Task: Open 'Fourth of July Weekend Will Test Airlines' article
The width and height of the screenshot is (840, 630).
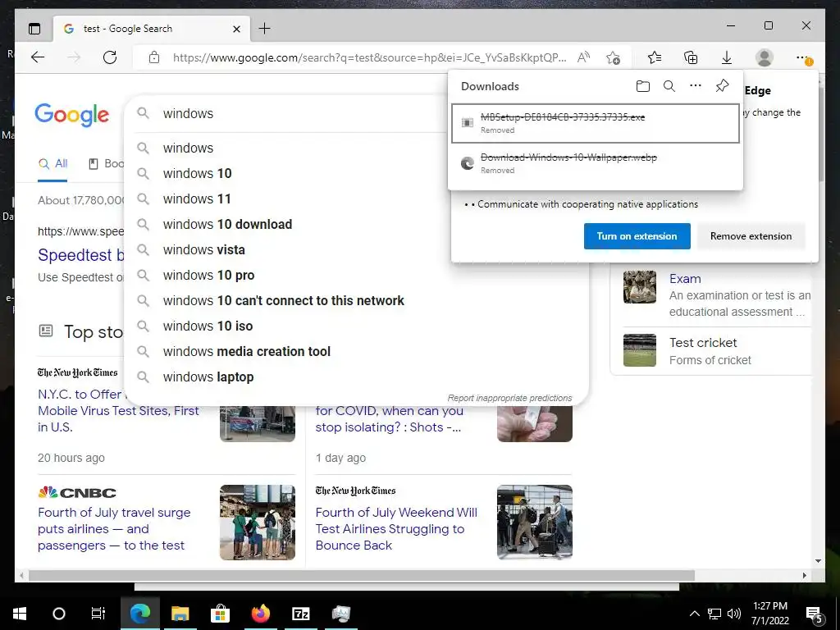Action: [x=396, y=529]
